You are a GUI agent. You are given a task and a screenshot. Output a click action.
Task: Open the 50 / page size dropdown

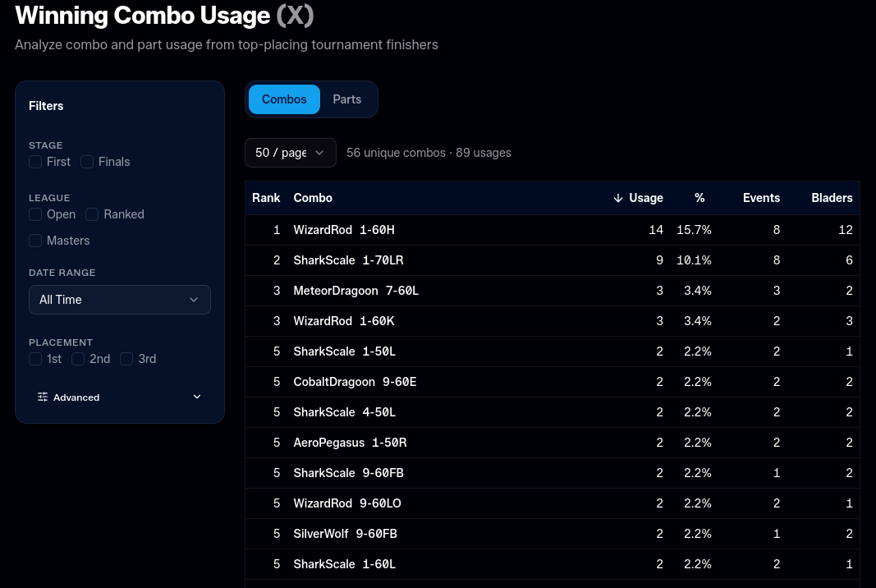(291, 153)
